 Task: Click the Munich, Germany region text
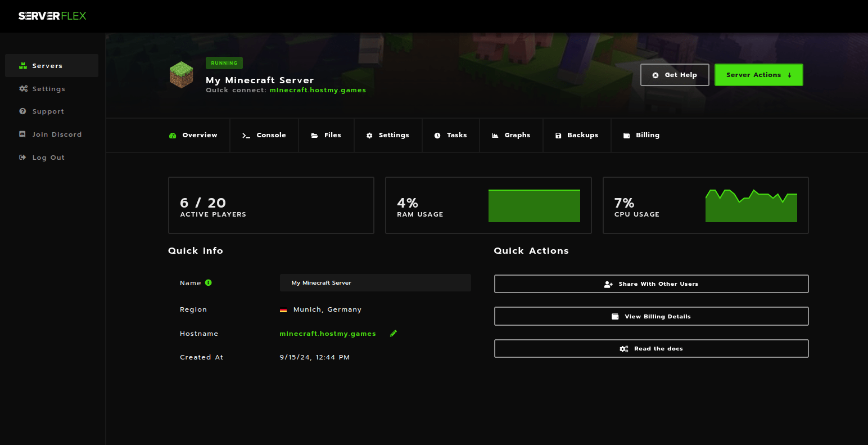pos(327,310)
